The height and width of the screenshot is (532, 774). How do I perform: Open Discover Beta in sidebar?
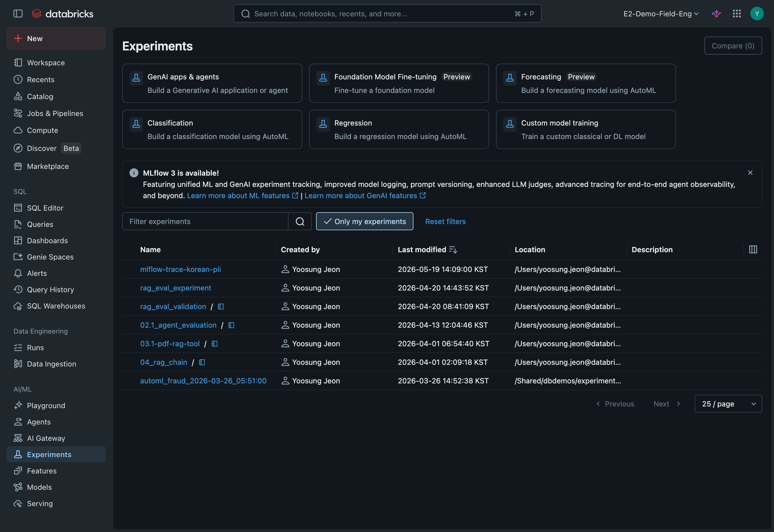click(x=56, y=148)
